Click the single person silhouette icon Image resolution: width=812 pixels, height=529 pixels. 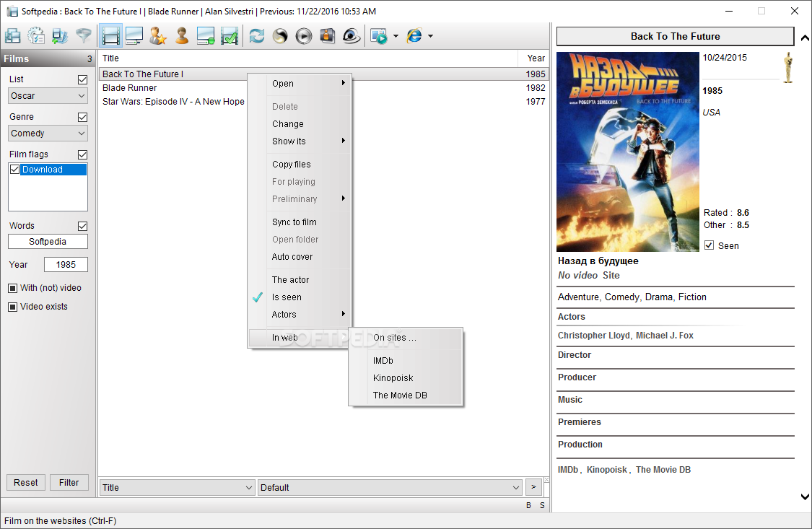pyautogui.click(x=182, y=35)
